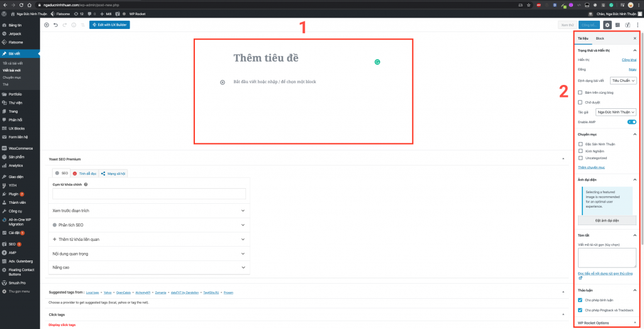Uncheck Cho phép Pingback và Trackback
644x329 pixels.
click(x=580, y=310)
